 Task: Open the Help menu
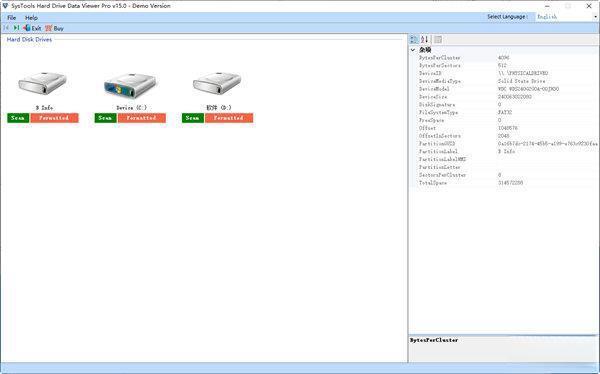31,18
